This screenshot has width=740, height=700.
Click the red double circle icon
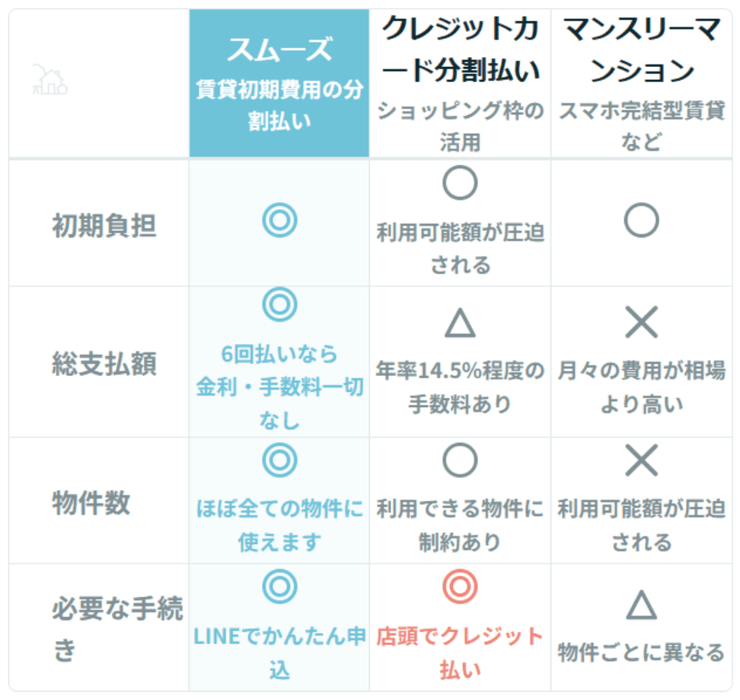tap(460, 587)
